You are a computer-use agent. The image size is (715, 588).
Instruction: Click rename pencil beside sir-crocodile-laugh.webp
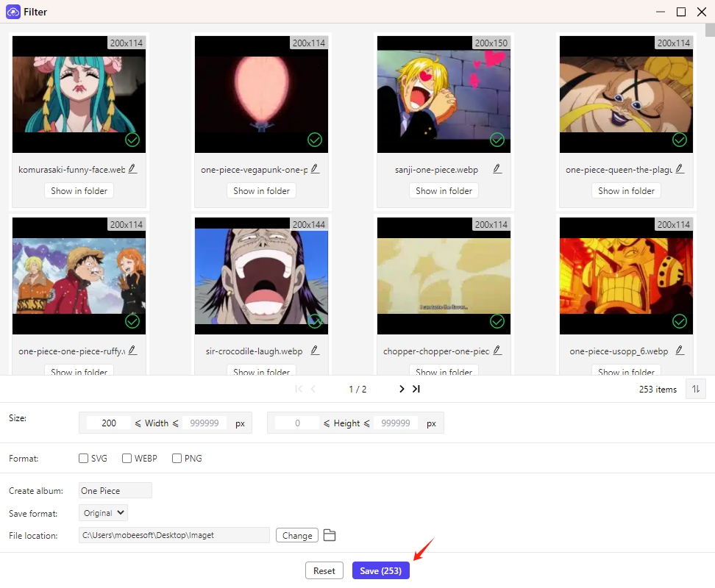315,351
